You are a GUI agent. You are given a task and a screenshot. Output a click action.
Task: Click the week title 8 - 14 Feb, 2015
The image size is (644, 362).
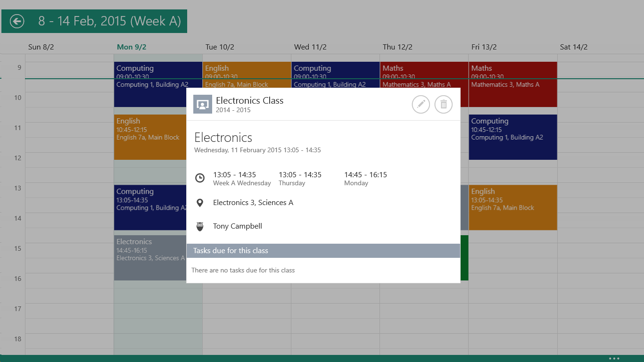tap(109, 21)
